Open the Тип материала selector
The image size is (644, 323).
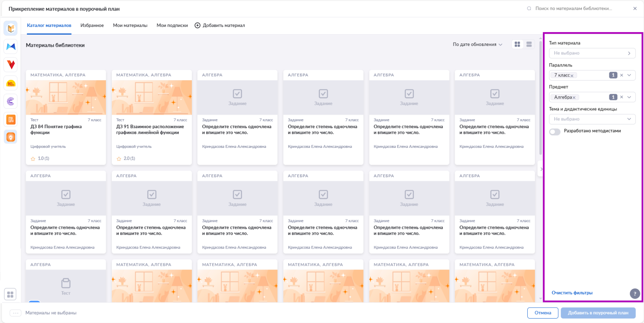pos(592,53)
